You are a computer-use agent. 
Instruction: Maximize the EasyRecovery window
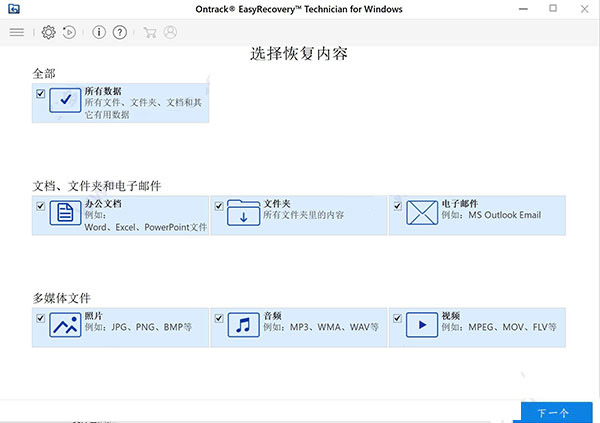point(553,8)
